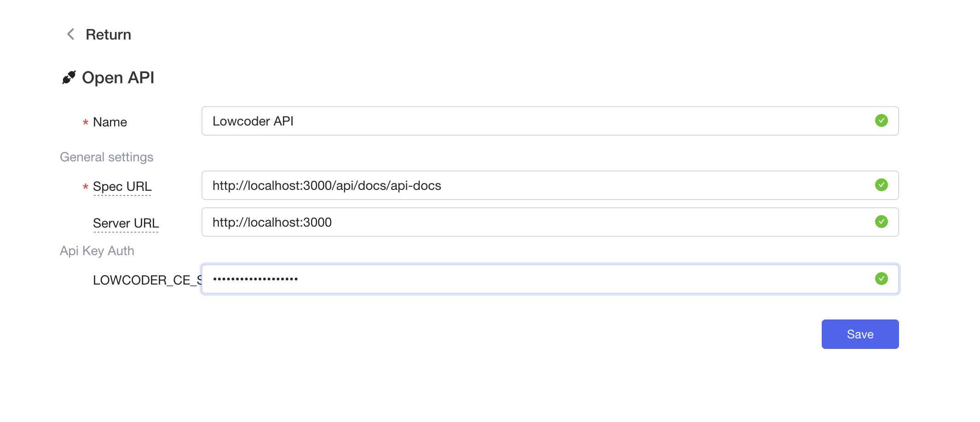Click the red asterisk beside Spec URL

click(x=85, y=187)
